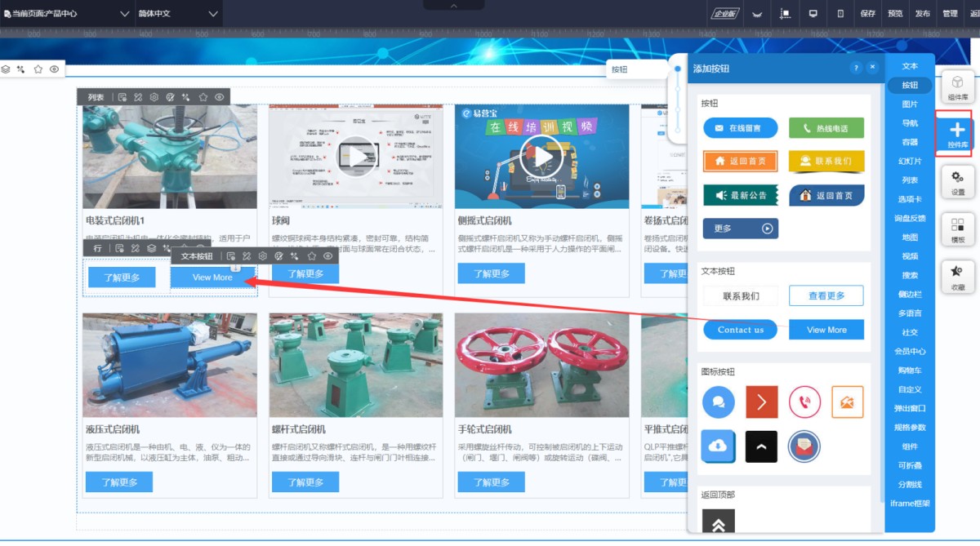The width and height of the screenshot is (980, 546).
Task: Click the star favorite icon in 列表 toolbar
Action: (x=203, y=97)
